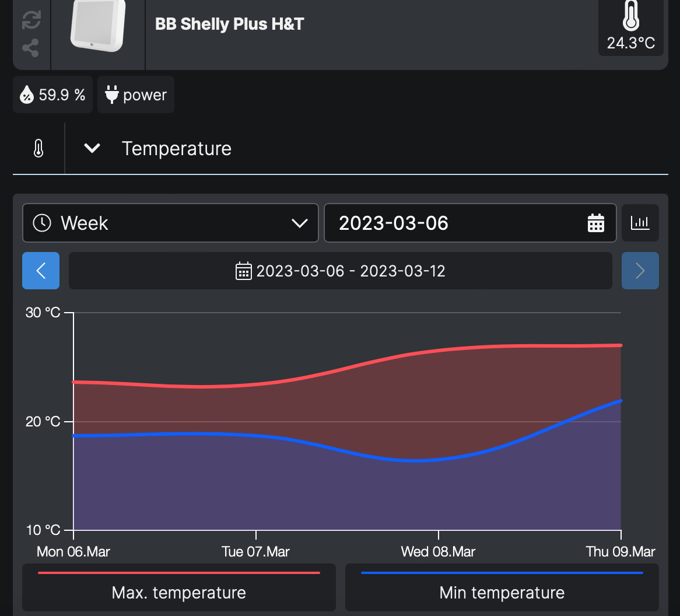Open the Shelly device thumbnail image
680x616 pixels.
tap(97, 25)
